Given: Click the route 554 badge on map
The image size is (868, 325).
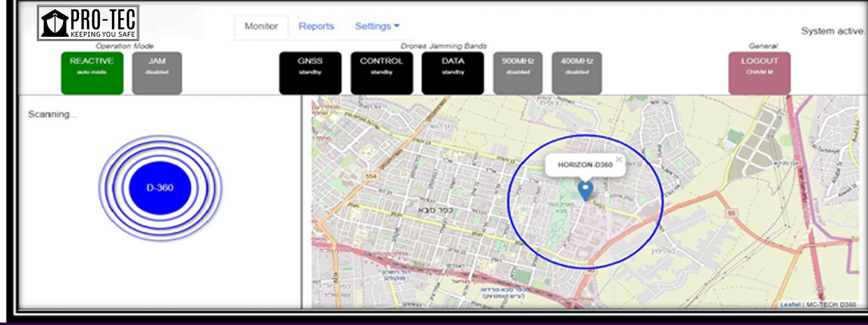Looking at the screenshot, I should coord(371,176).
